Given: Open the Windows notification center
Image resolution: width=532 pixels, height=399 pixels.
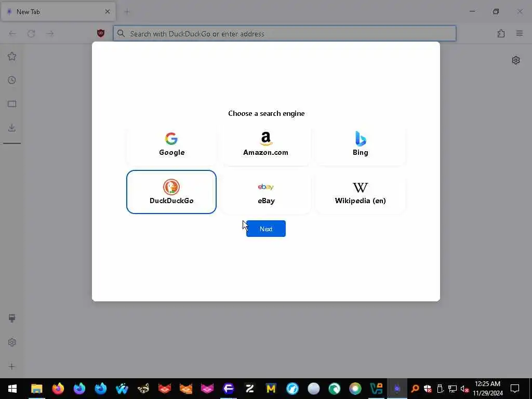Looking at the screenshot, I should click(x=515, y=389).
